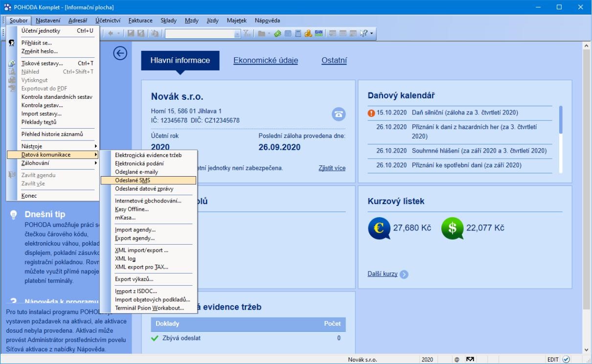Select Konec in Soubor menu

53,196
